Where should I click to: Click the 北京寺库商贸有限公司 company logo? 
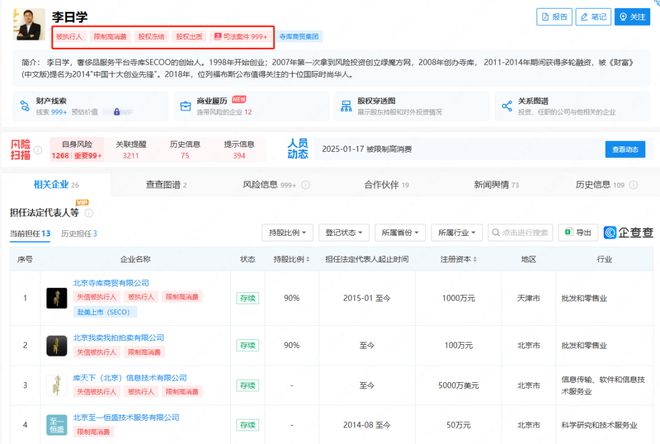tap(57, 298)
